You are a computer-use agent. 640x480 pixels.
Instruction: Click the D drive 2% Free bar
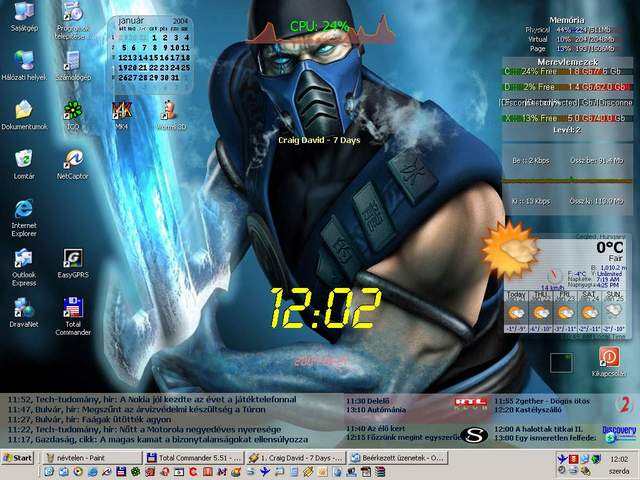tap(567, 87)
